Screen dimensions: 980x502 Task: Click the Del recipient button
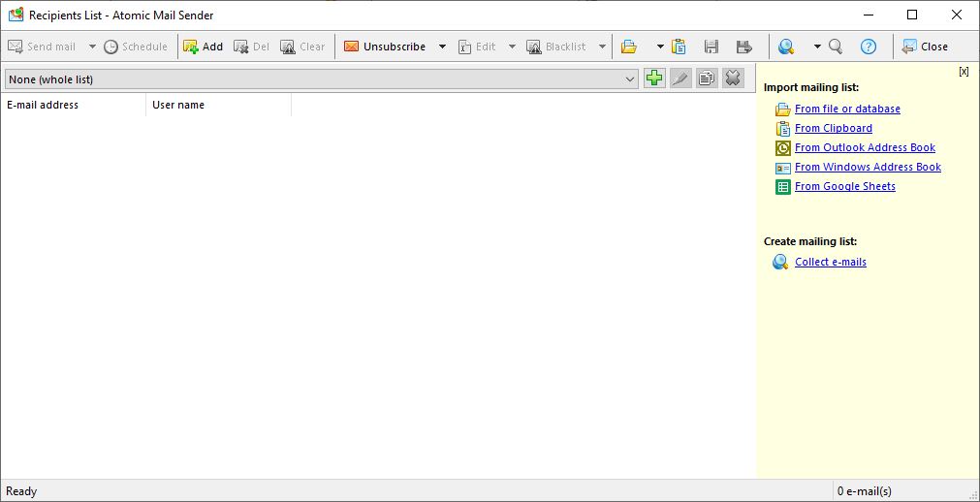[251, 47]
